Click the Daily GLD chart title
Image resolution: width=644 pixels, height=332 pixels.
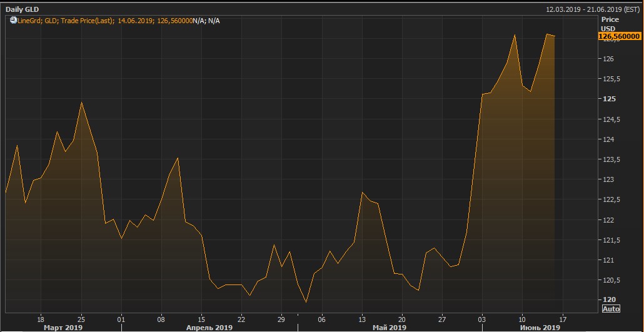(22, 9)
